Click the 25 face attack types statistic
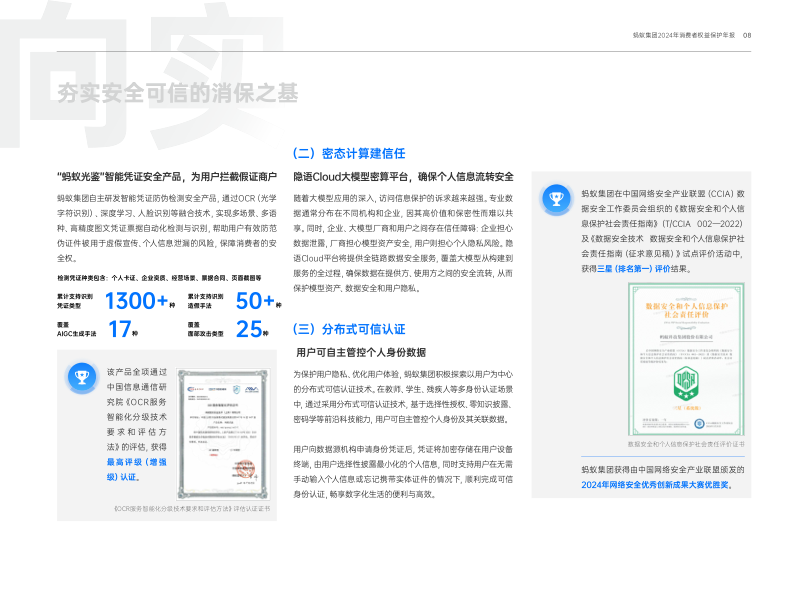Viewport: 808px width, 596px height. tap(249, 329)
